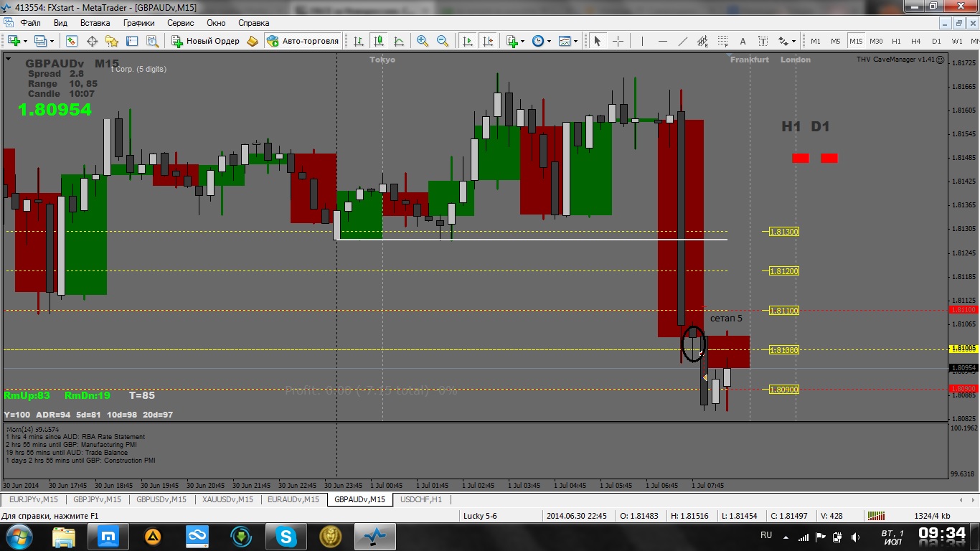
Task: Switch to the H4 timeframe button
Action: pos(916,41)
